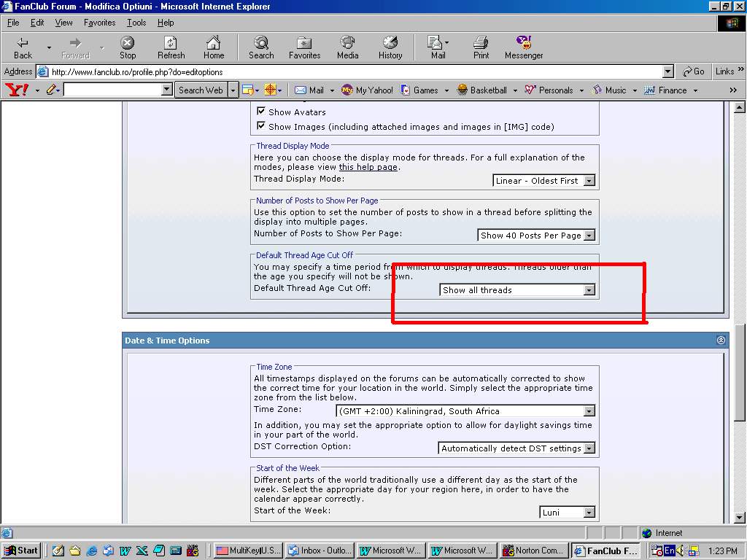Image resolution: width=747 pixels, height=560 pixels.
Task: Open the Help menu
Action: coord(166,23)
